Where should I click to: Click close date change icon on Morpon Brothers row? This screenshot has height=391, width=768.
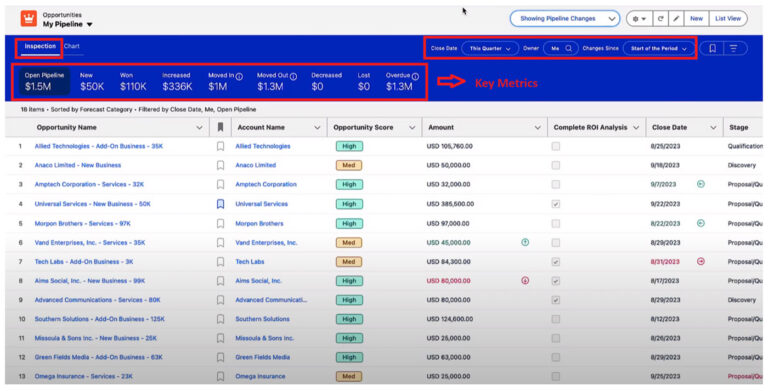pos(701,223)
